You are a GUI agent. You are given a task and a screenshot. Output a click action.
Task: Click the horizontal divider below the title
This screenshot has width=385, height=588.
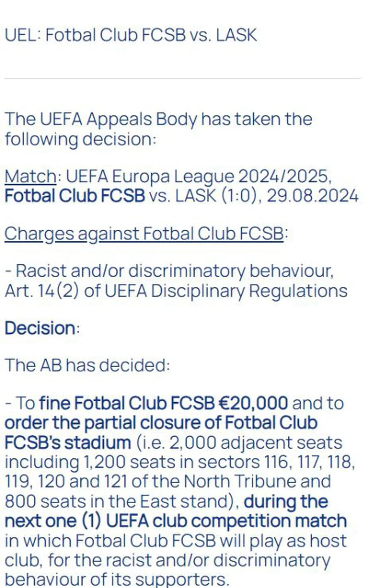tap(183, 79)
